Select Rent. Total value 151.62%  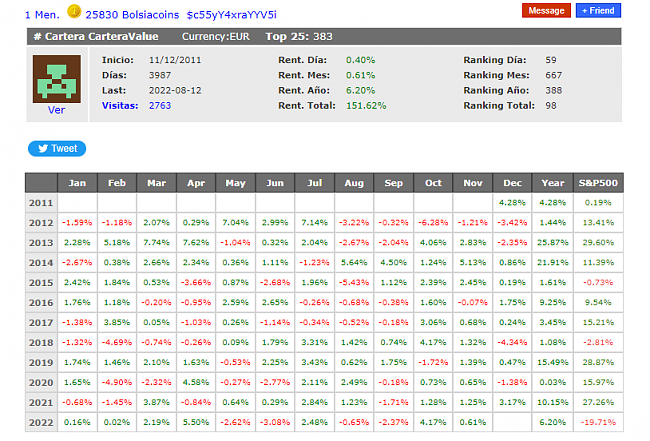[366, 105]
